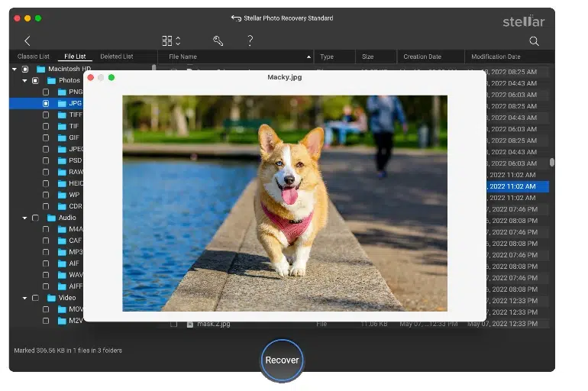588x391 pixels.
Task: Check the Audio folder checkbox
Action: coord(35,218)
